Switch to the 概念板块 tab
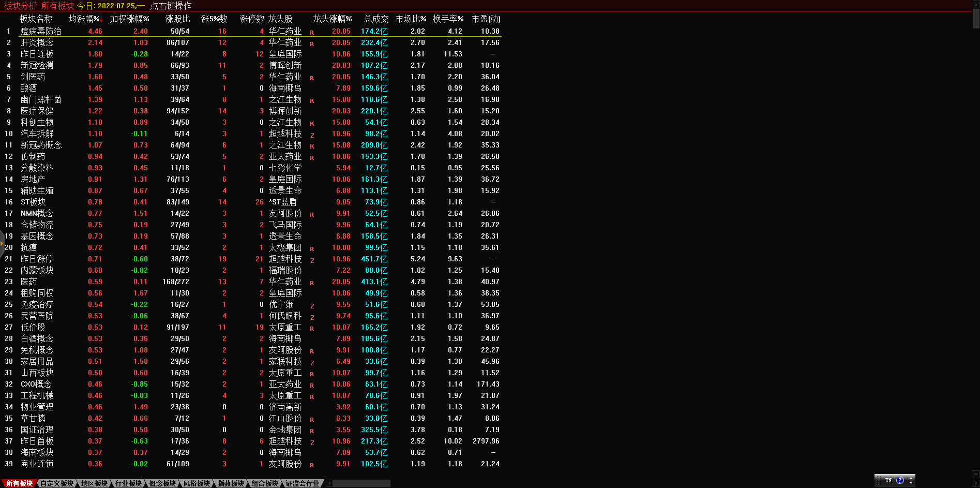 pos(162,483)
